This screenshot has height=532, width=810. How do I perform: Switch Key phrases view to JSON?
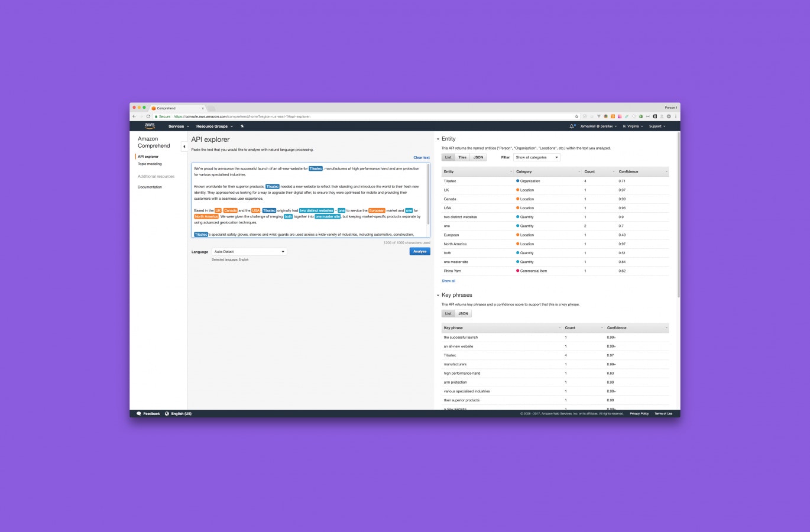pyautogui.click(x=464, y=313)
